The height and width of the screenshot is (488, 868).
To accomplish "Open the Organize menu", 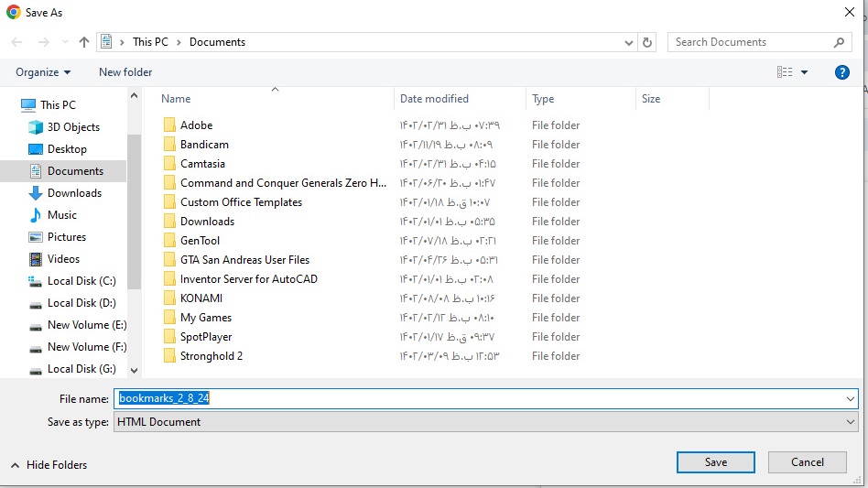I will pyautogui.click(x=43, y=72).
